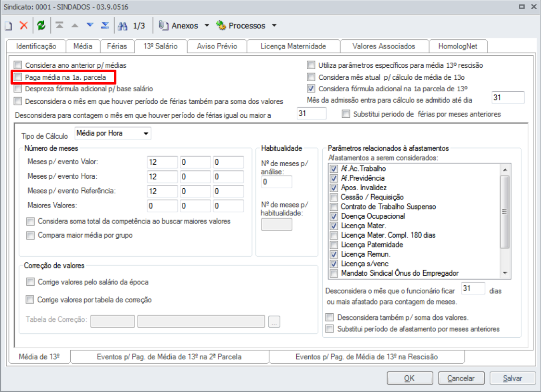541x392 pixels.
Task: Switch to the Licença Maternidade tab
Action: 293,46
